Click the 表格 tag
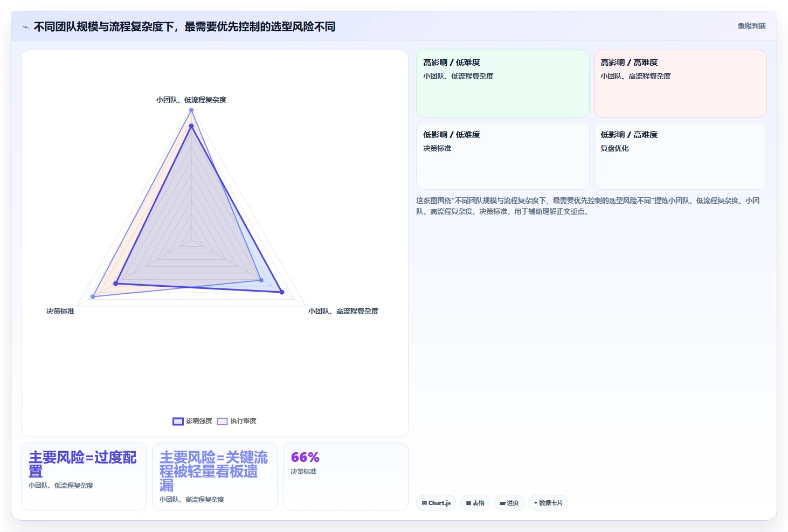Image resolution: width=788 pixels, height=532 pixels. tap(475, 503)
